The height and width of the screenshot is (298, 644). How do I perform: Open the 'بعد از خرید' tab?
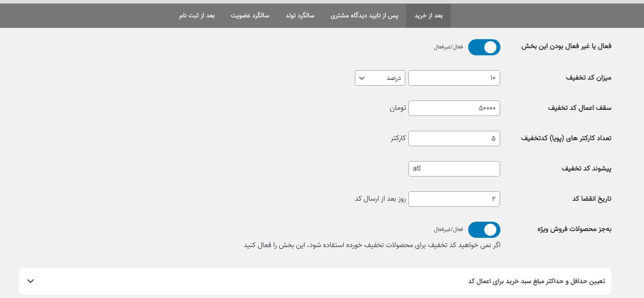pos(428,16)
